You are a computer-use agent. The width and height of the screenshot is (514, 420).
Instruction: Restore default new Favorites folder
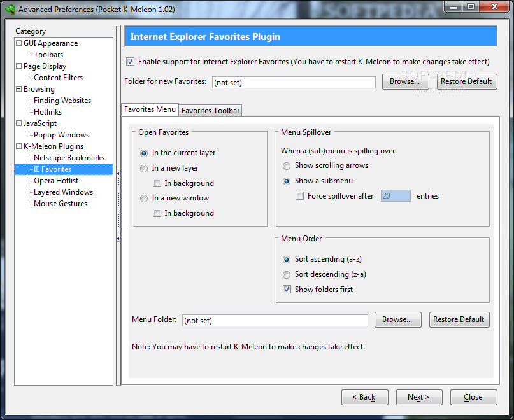(x=466, y=81)
